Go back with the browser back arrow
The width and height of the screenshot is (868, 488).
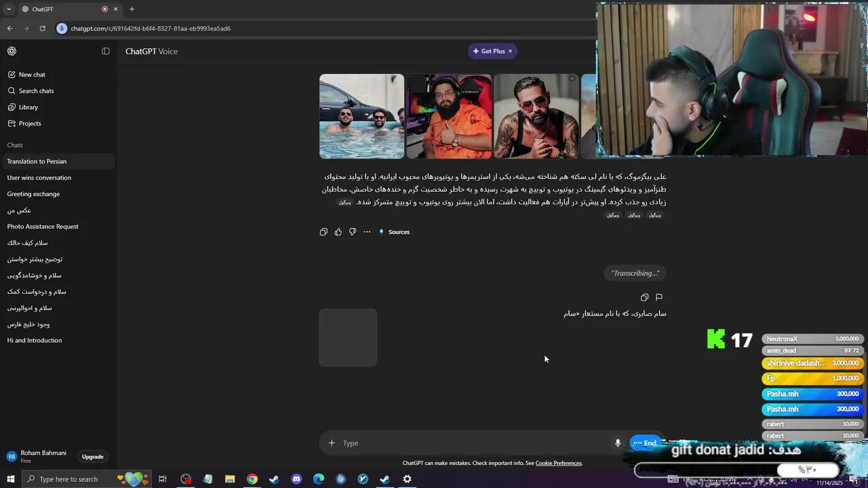point(9,28)
